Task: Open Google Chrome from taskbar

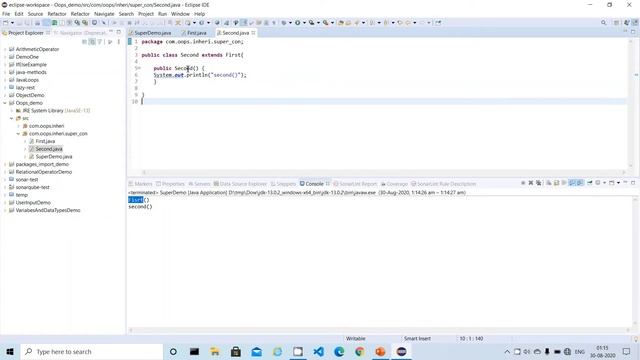Action: point(360,351)
